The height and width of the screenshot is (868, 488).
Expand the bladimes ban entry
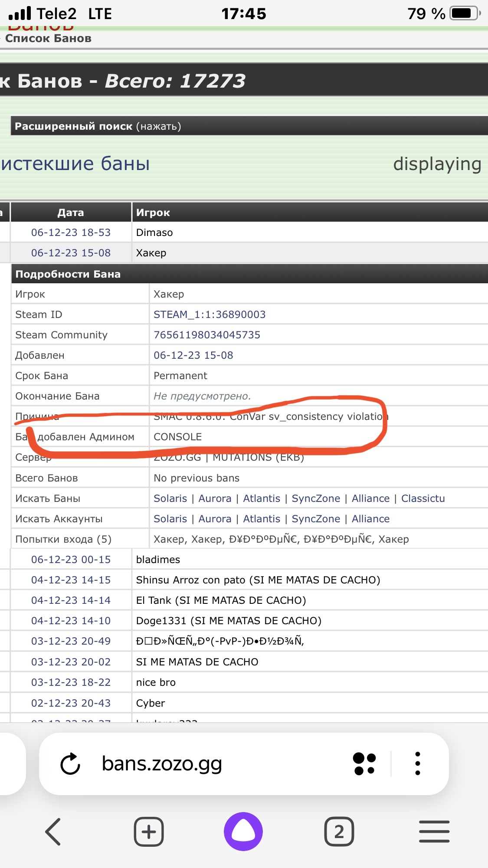158,560
